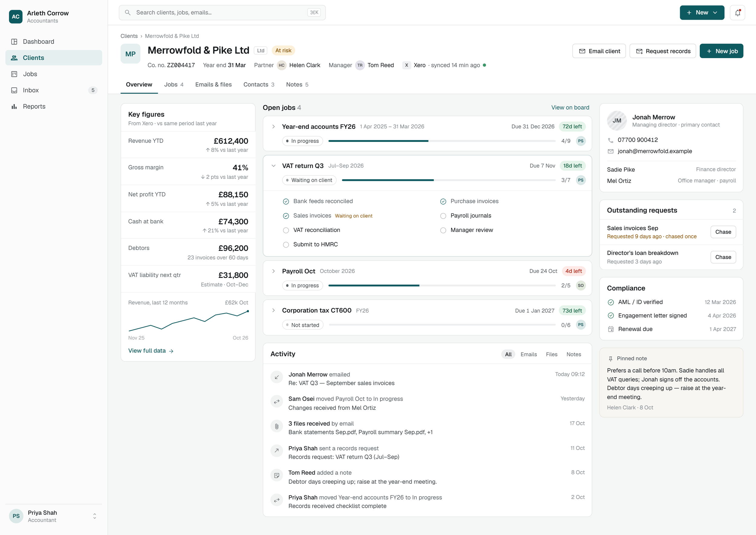This screenshot has height=535, width=756.
Task: Filter Activity by Emails
Action: [x=529, y=354]
